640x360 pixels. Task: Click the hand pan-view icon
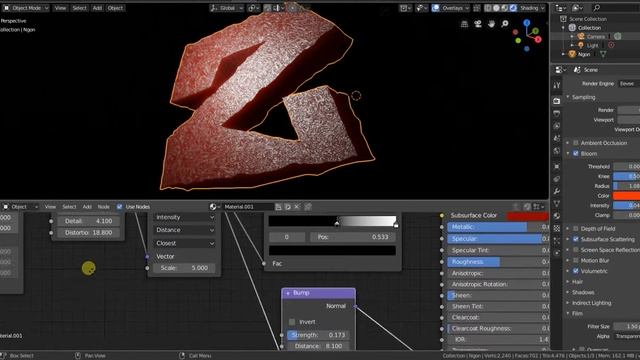pyautogui.click(x=491, y=24)
